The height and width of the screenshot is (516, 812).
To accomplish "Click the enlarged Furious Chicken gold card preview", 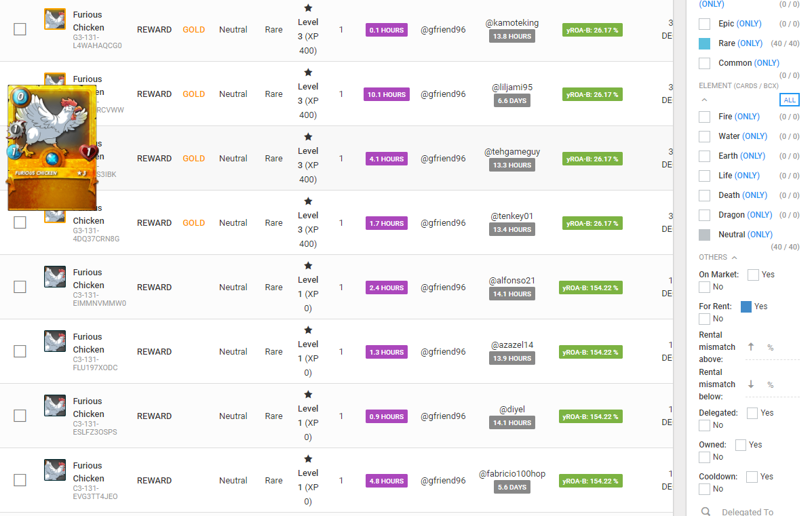I will coord(52,148).
